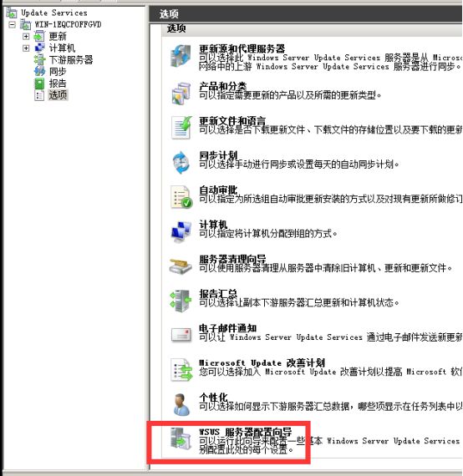Click the 自动审批 icon
The width and height of the screenshot is (463, 476).
pos(181,197)
